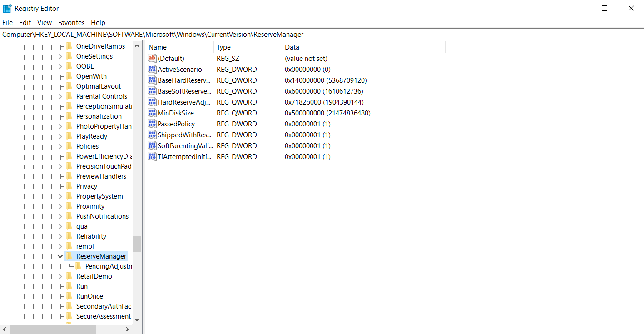This screenshot has height=334, width=644.
Task: Click the TiAttemptedIniti... value icon
Action: coord(152,156)
